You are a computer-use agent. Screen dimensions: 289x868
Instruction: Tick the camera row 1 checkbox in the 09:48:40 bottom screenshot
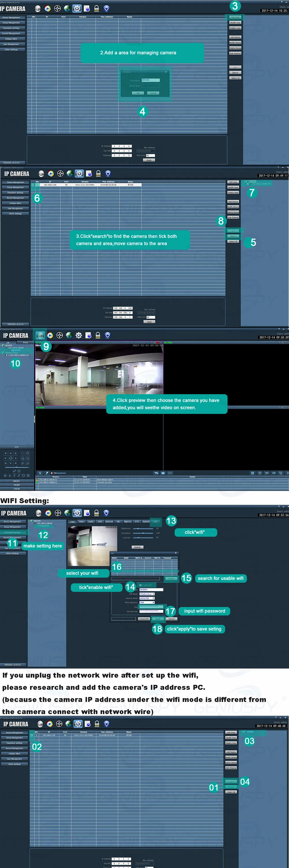pos(31,735)
